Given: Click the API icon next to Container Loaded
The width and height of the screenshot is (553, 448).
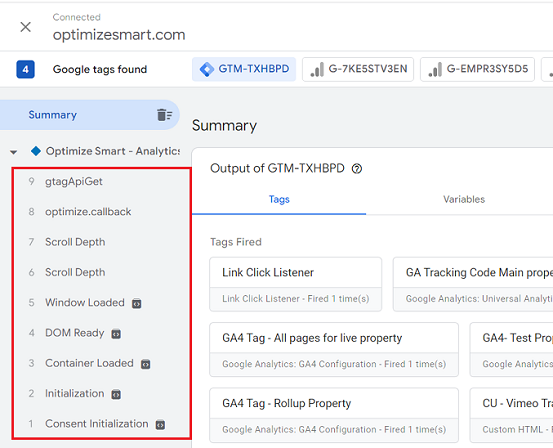Looking at the screenshot, I should pyautogui.click(x=146, y=364).
